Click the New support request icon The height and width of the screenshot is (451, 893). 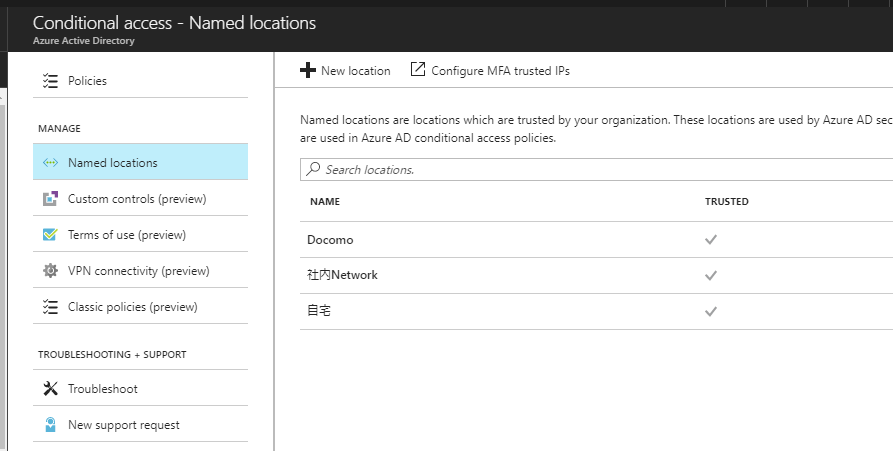click(50, 425)
